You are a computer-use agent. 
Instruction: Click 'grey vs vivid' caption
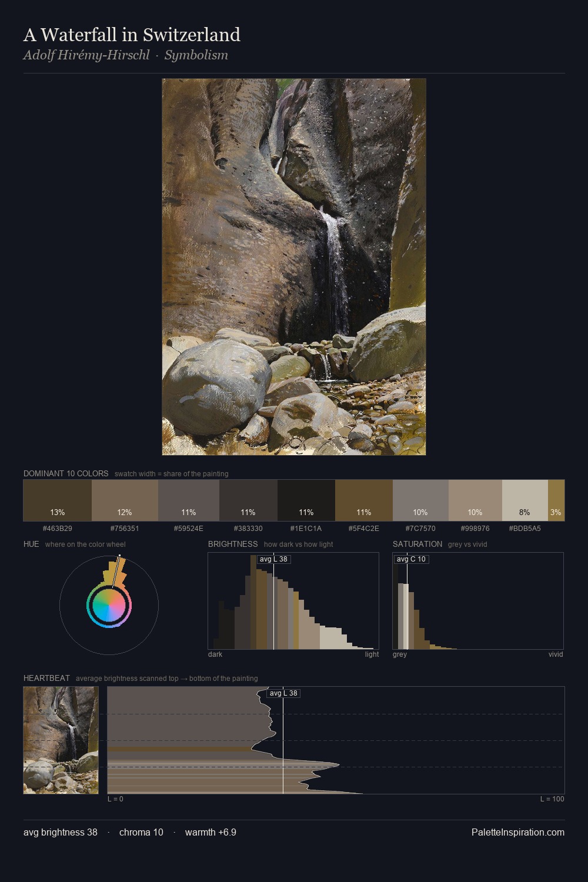click(x=467, y=544)
